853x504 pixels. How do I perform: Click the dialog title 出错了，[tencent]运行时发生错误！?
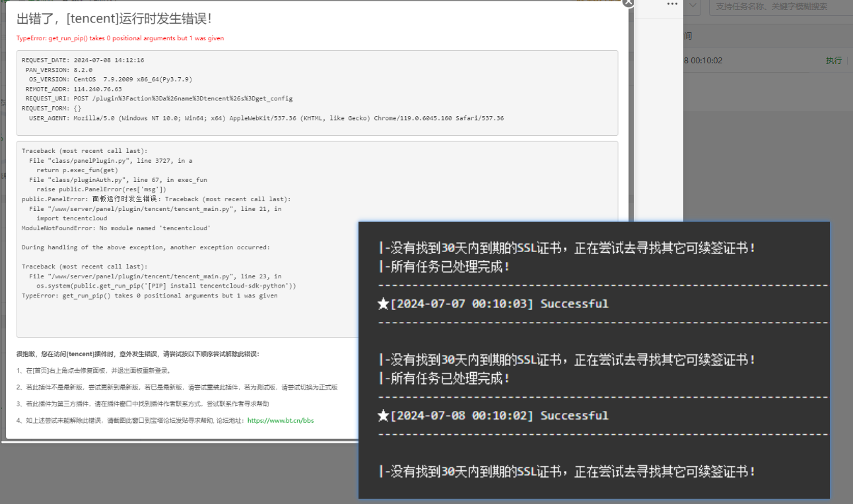[x=114, y=19]
